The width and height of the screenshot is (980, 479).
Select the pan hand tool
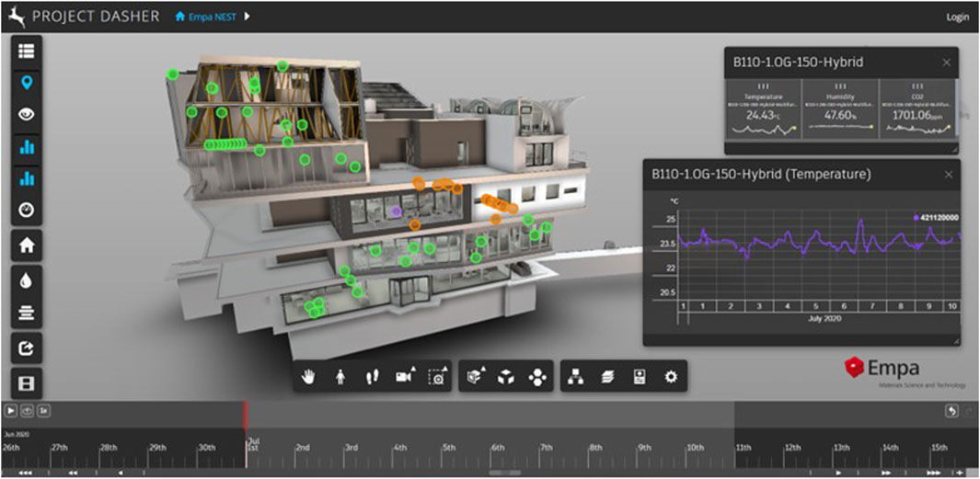coord(307,377)
